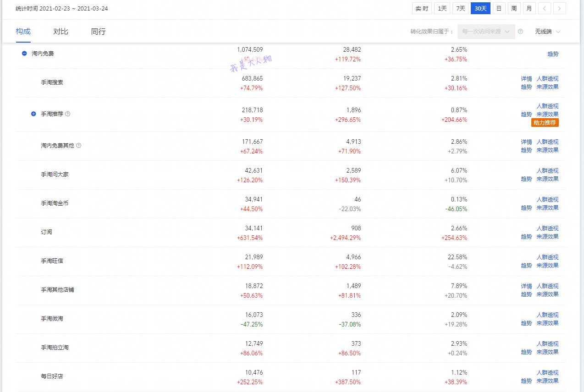Image resolution: width=584 pixels, height=392 pixels.
Task: Click the 19,237 value for 手淘搜索
Action: (x=352, y=79)
